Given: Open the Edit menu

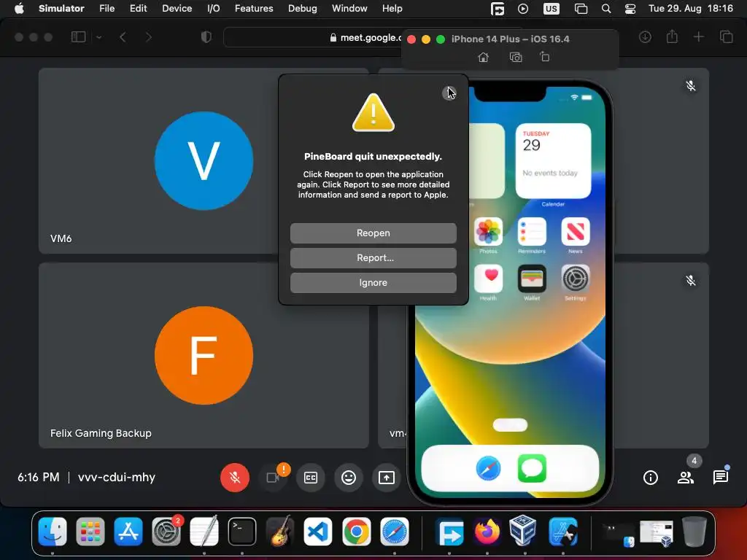Looking at the screenshot, I should coord(138,9).
